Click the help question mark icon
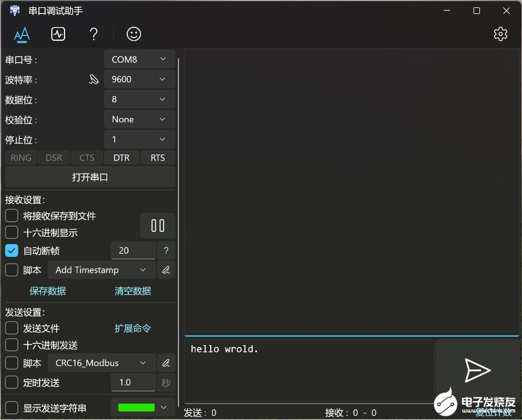Viewport: 522px width, 420px height. click(93, 34)
